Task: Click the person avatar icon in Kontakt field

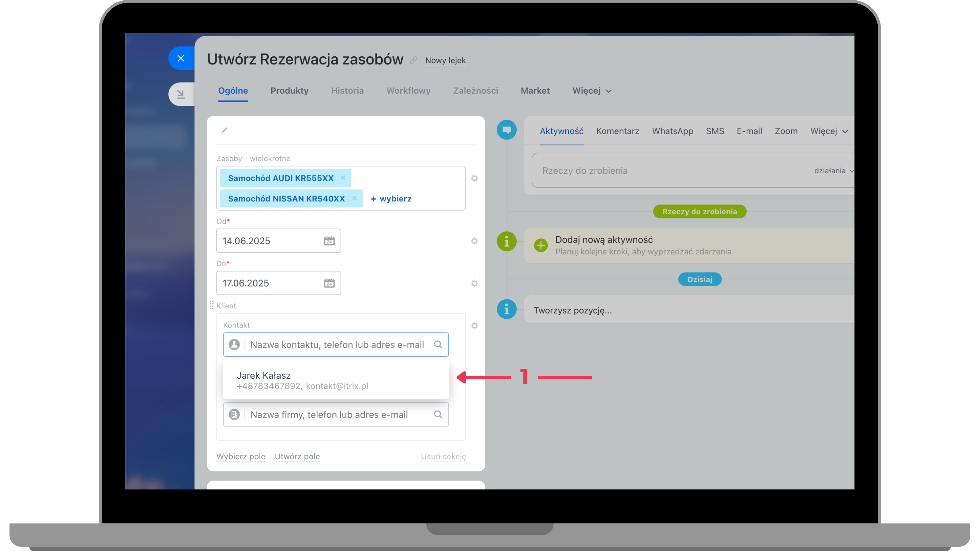Action: pyautogui.click(x=234, y=344)
